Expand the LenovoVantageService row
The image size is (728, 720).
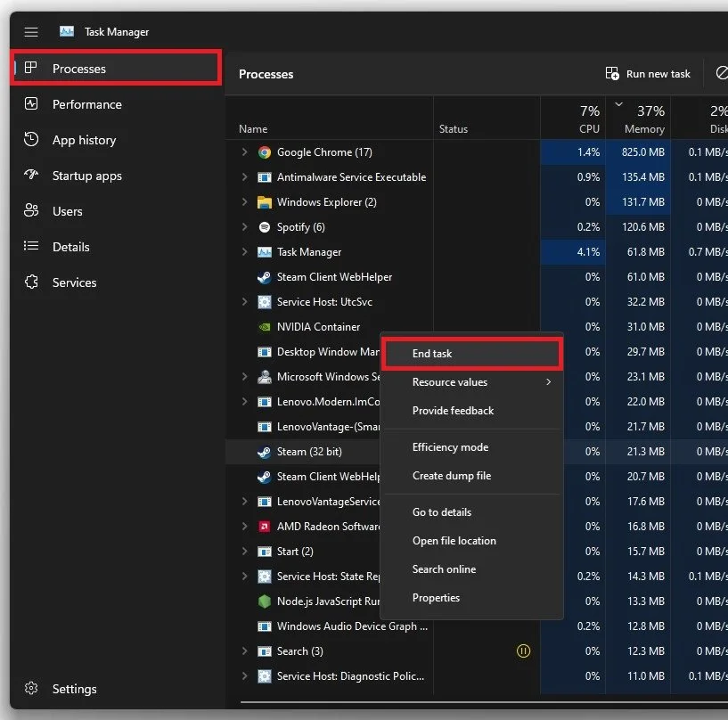(x=245, y=502)
